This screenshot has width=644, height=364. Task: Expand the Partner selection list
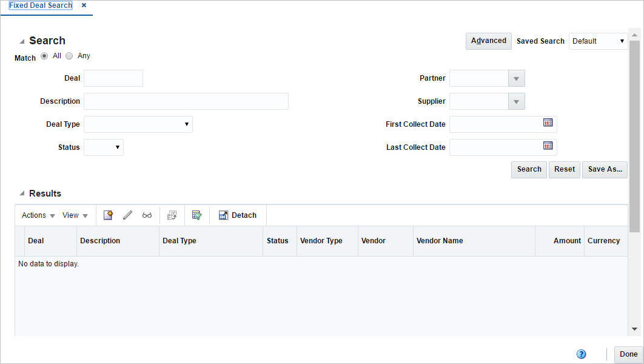tap(516, 78)
